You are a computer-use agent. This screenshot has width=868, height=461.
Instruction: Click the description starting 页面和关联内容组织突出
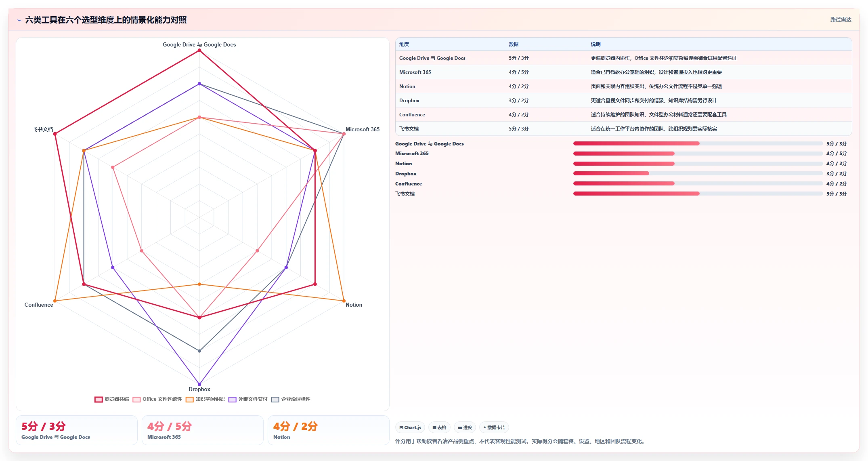(x=656, y=86)
